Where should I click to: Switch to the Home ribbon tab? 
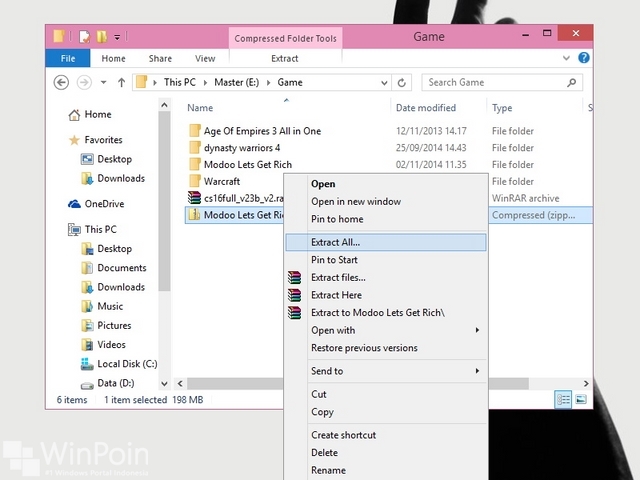113,58
